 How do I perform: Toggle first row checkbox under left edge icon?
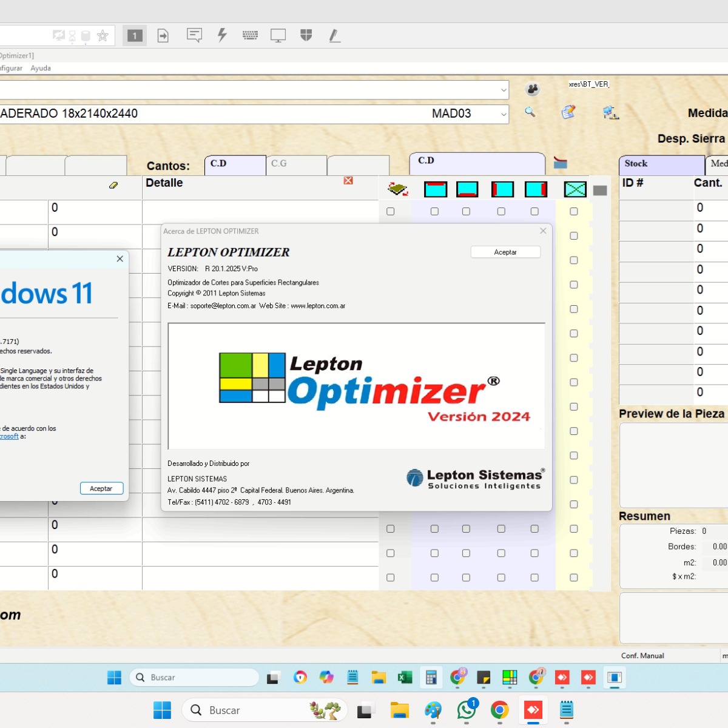pos(501,211)
